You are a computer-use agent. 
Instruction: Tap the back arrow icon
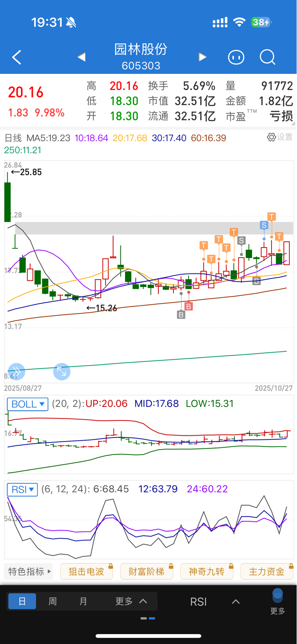17,58
